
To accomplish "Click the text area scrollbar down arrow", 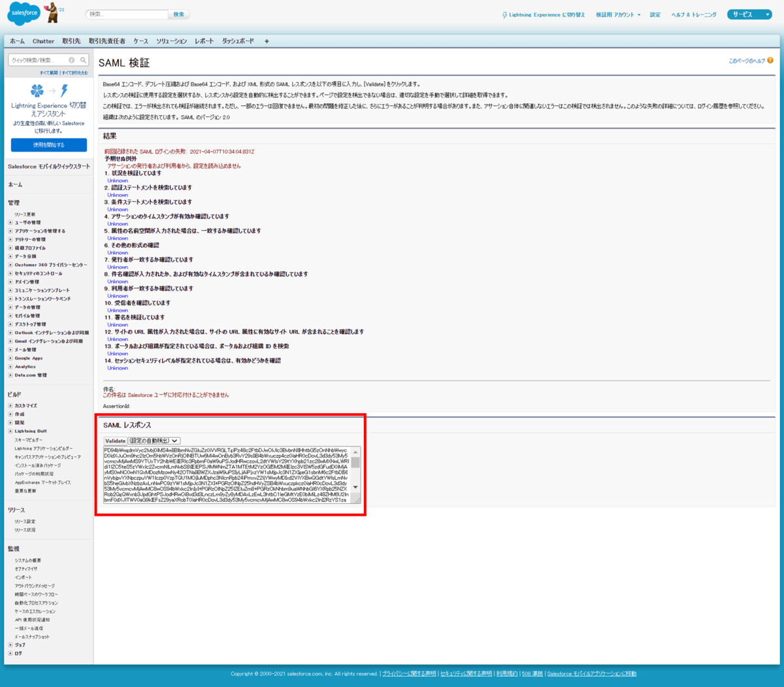I will pyautogui.click(x=355, y=487).
